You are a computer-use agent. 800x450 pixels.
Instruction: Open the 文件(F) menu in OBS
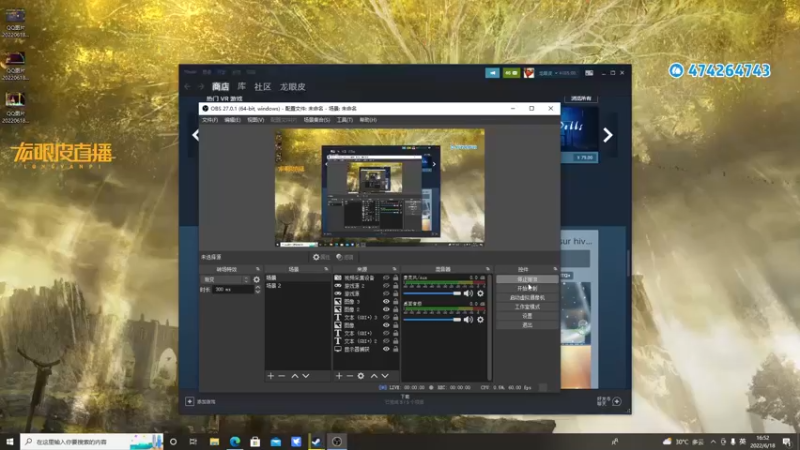pyautogui.click(x=210, y=120)
